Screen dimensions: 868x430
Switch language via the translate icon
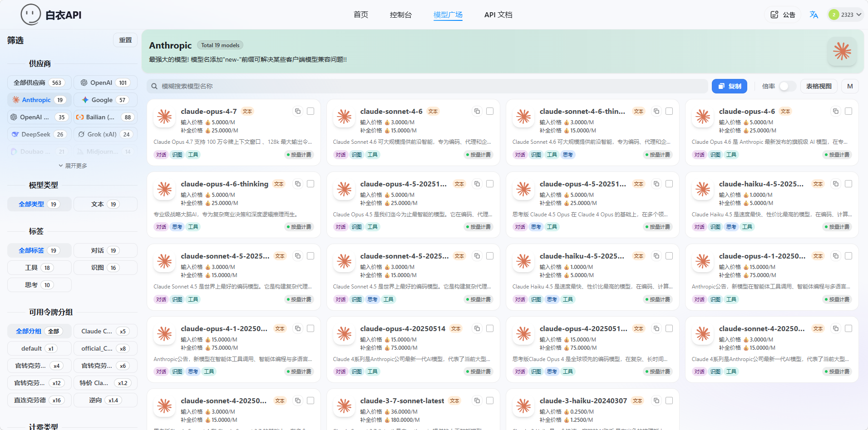point(814,15)
